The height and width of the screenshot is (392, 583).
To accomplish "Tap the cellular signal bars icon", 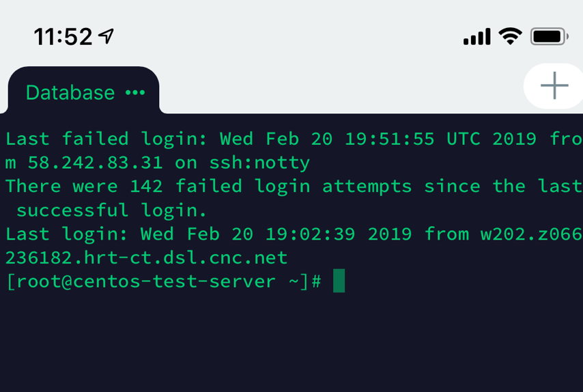I will [x=477, y=36].
